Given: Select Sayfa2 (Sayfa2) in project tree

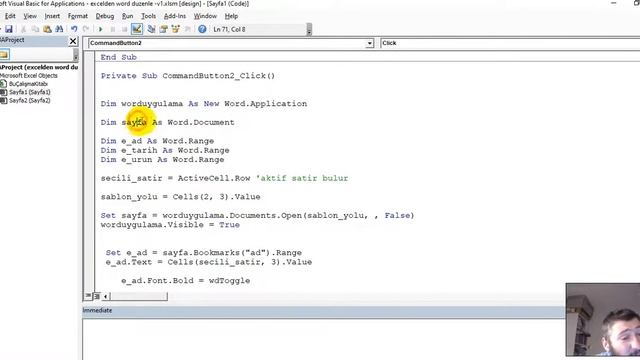Looking at the screenshot, I should [x=30, y=100].
